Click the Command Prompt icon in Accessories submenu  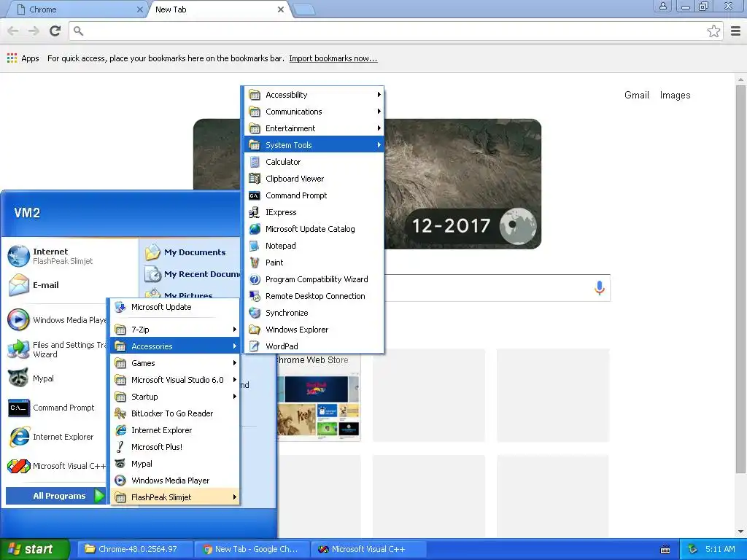(x=255, y=195)
